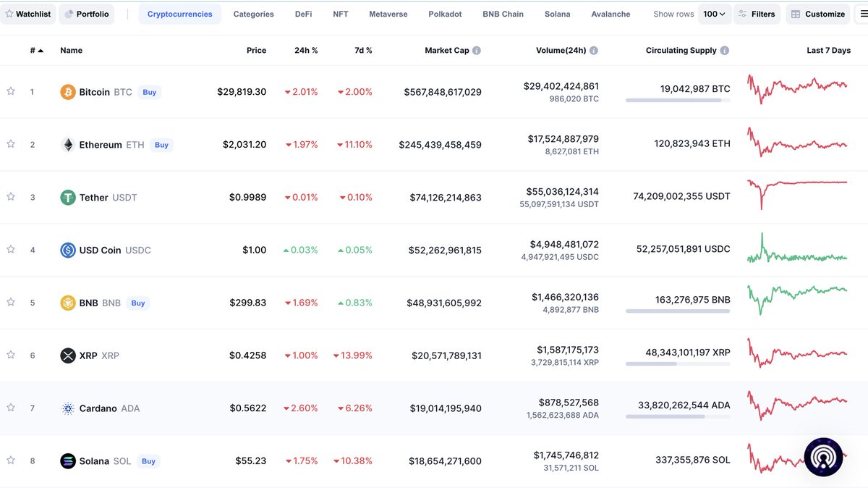
Task: Click Cardano circulating supply progress bar
Action: (x=678, y=416)
